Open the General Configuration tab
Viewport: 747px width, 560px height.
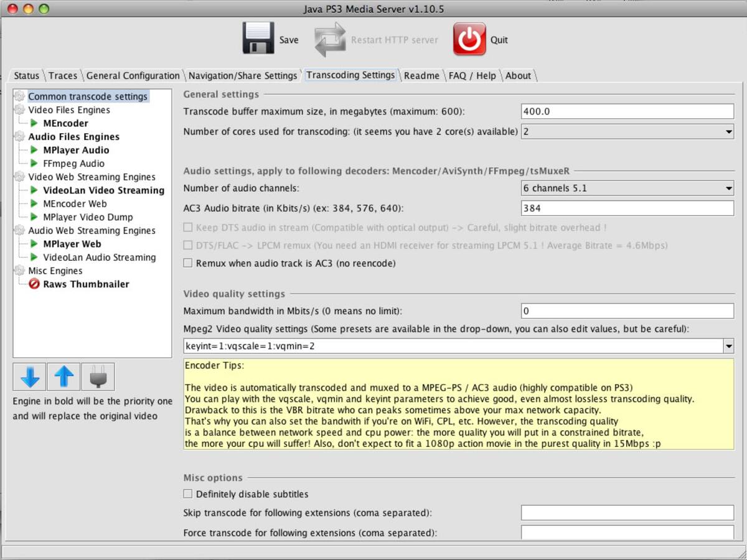click(133, 76)
